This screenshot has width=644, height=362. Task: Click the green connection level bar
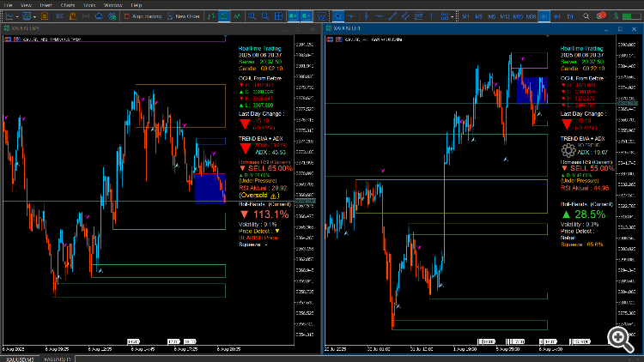coord(630,16)
